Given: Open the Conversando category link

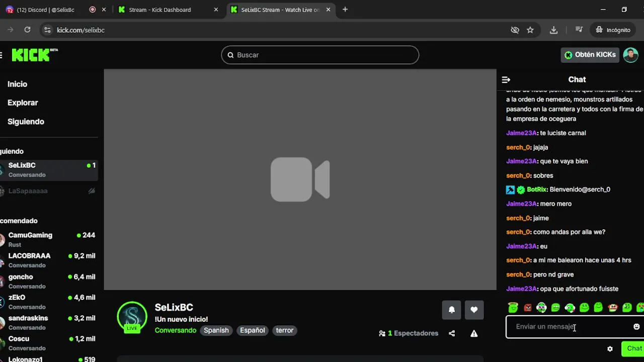Looking at the screenshot, I should click(x=176, y=330).
